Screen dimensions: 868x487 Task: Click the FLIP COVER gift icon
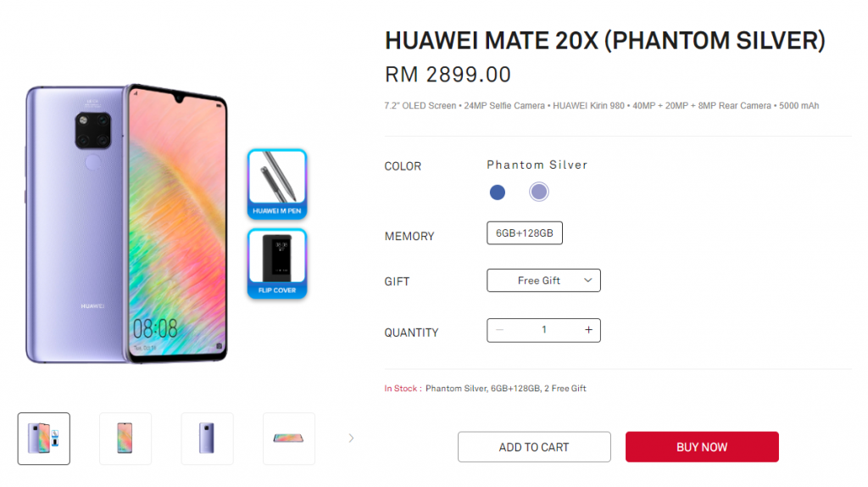pyautogui.click(x=277, y=263)
